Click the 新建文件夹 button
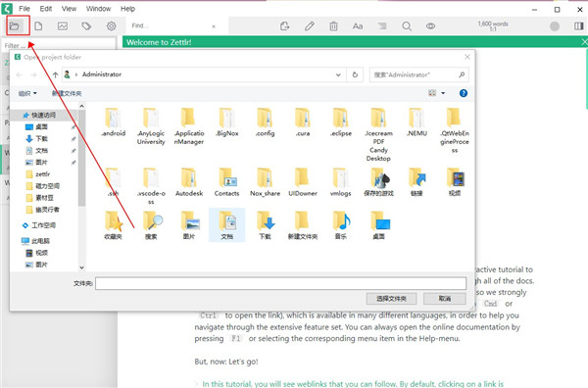Image resolution: width=588 pixels, height=388 pixels. [x=67, y=93]
